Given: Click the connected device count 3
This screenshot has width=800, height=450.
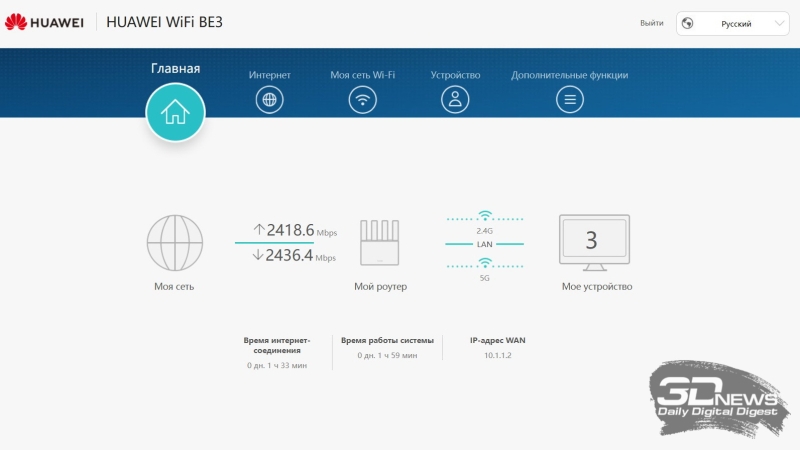Looking at the screenshot, I should click(591, 240).
